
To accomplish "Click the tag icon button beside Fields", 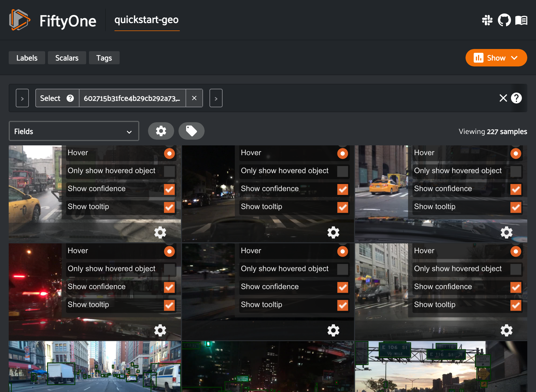I will [x=191, y=131].
